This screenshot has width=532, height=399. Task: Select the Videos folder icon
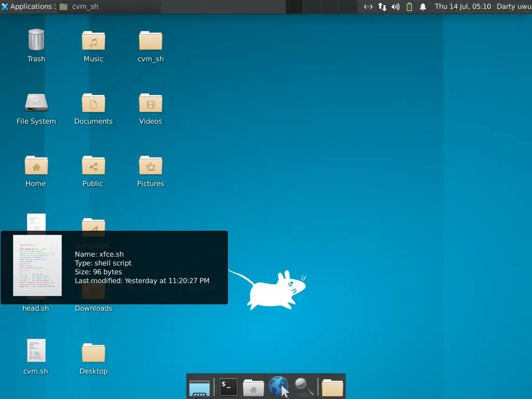click(x=151, y=103)
